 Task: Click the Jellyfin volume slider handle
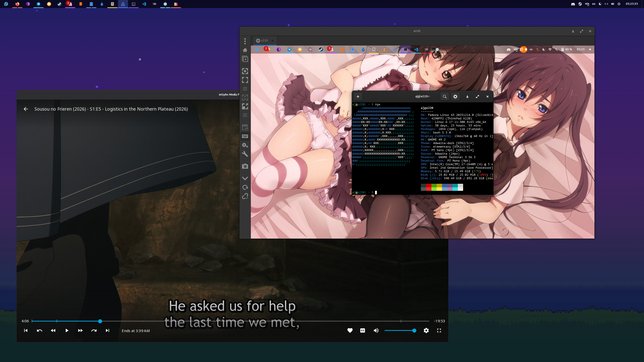(x=414, y=331)
